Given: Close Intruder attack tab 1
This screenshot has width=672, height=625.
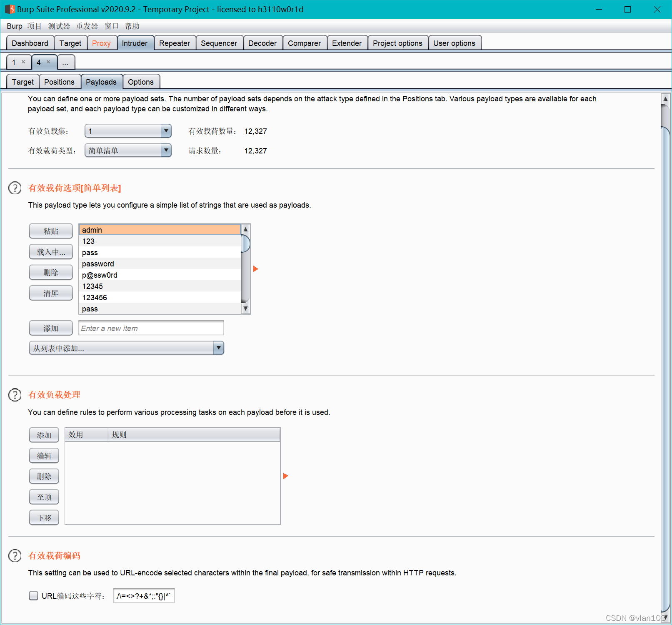Looking at the screenshot, I should pos(23,62).
